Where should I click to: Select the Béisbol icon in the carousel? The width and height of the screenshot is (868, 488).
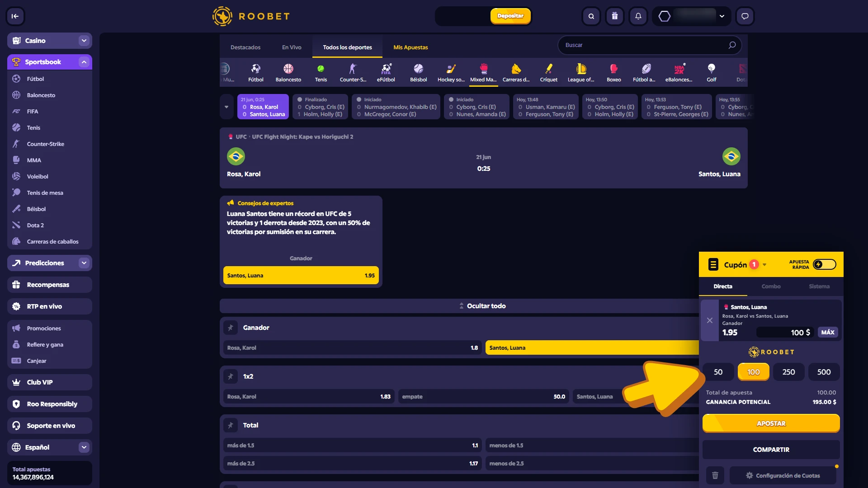coord(419,73)
